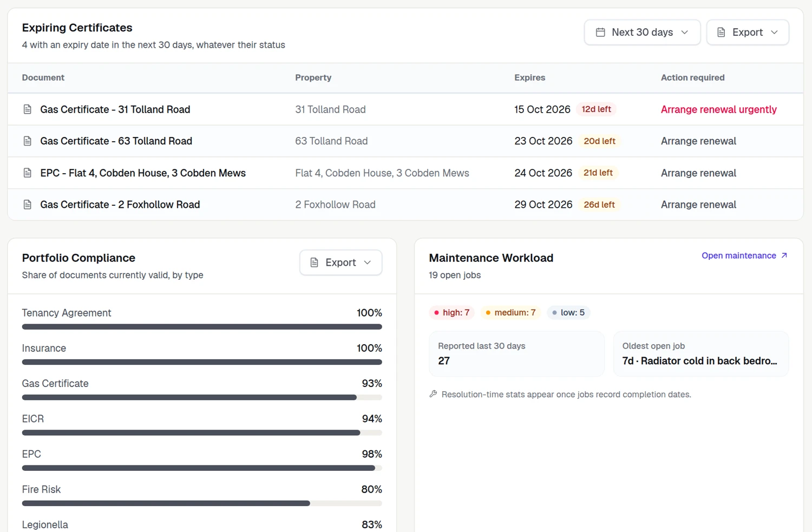The image size is (812, 532).
Task: Open Gas Certificate - 63 Tolland Road document
Action: click(x=116, y=141)
